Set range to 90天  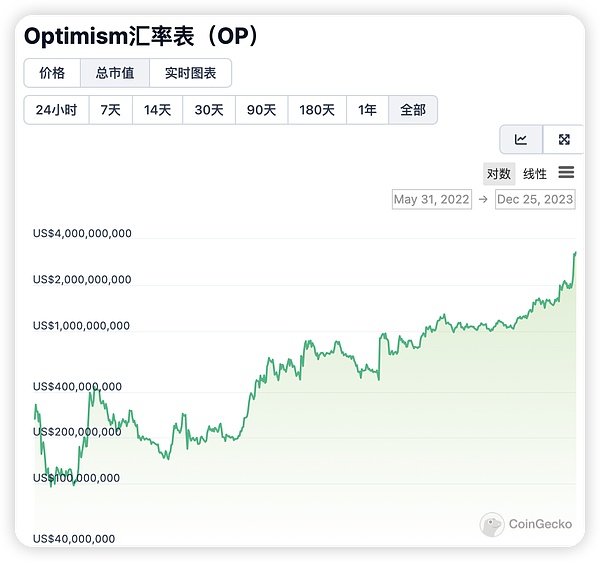261,110
